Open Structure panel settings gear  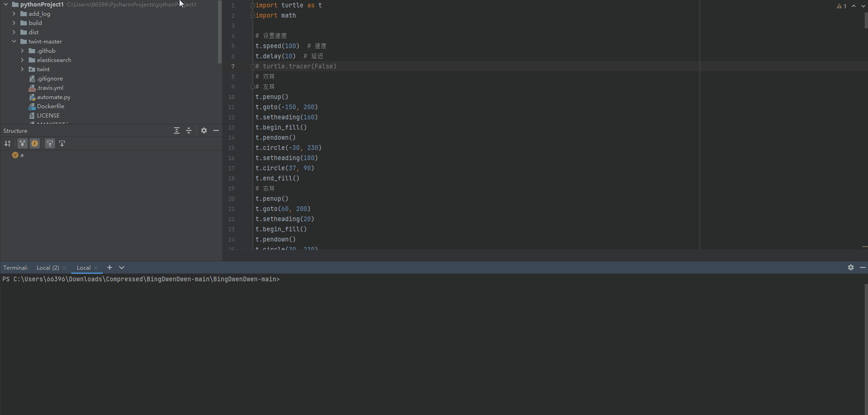[x=204, y=130]
